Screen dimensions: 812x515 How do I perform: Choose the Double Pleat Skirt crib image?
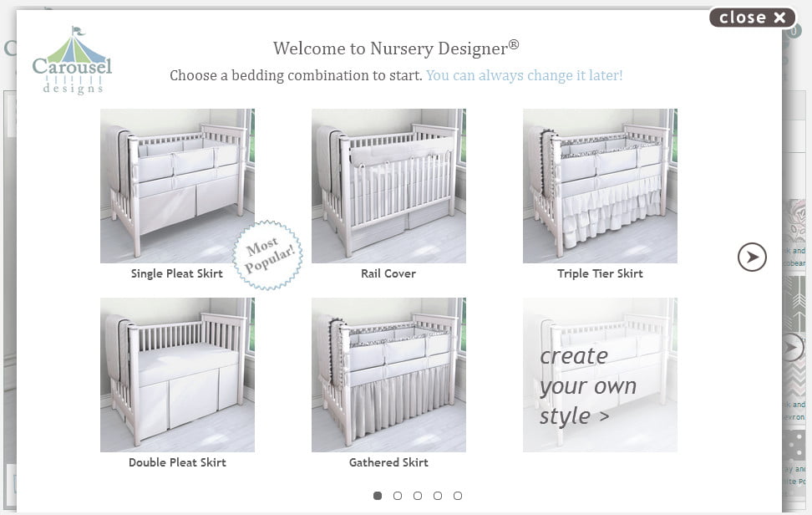click(177, 375)
